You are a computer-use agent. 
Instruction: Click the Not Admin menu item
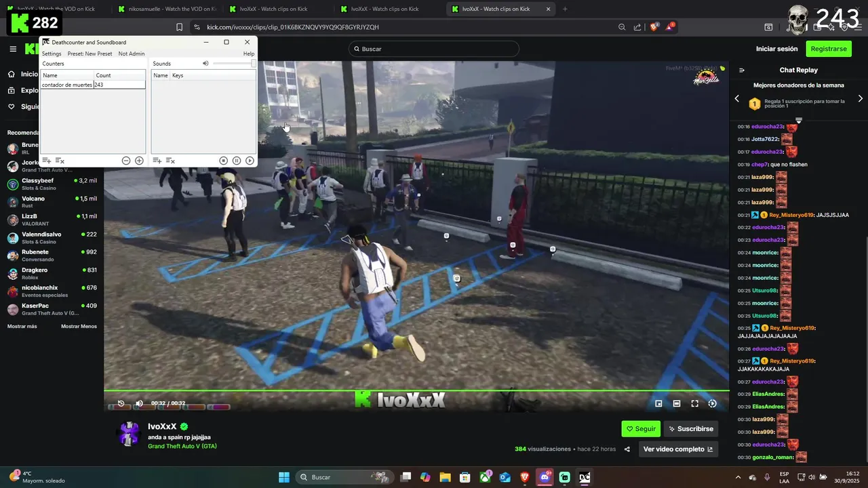132,54
